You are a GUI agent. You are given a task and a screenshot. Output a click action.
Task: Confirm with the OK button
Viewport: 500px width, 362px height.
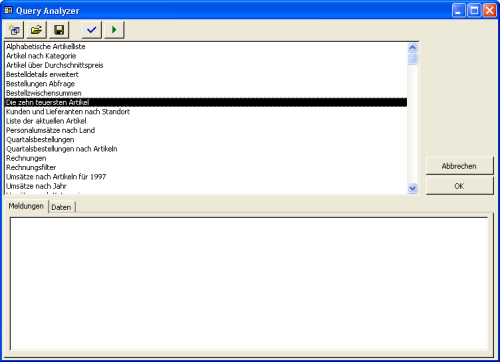coord(459,186)
